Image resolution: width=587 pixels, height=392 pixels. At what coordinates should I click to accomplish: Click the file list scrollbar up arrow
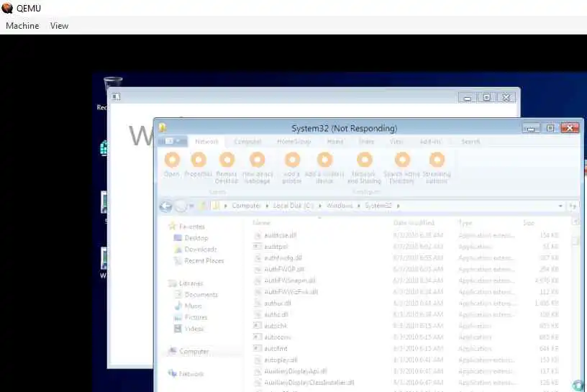coord(575,222)
